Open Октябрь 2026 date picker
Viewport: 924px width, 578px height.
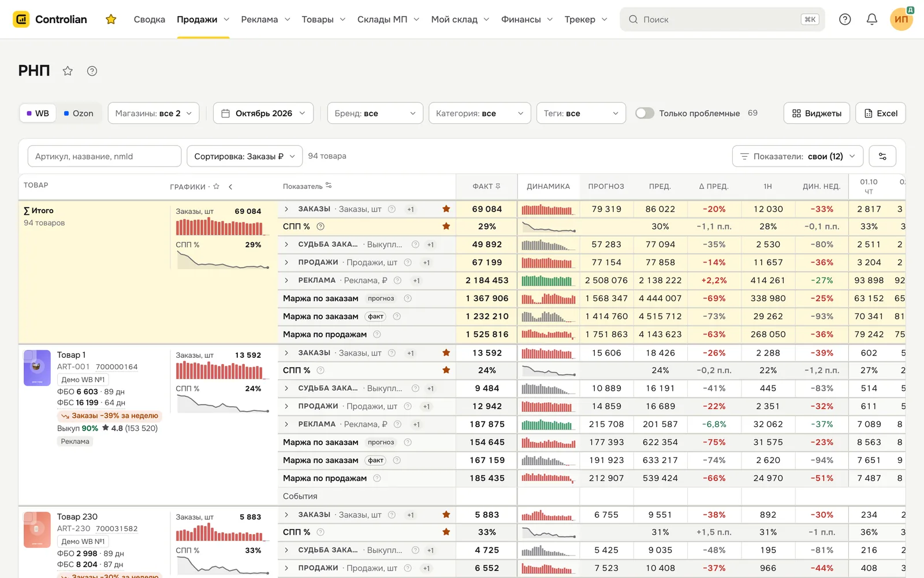tap(263, 113)
